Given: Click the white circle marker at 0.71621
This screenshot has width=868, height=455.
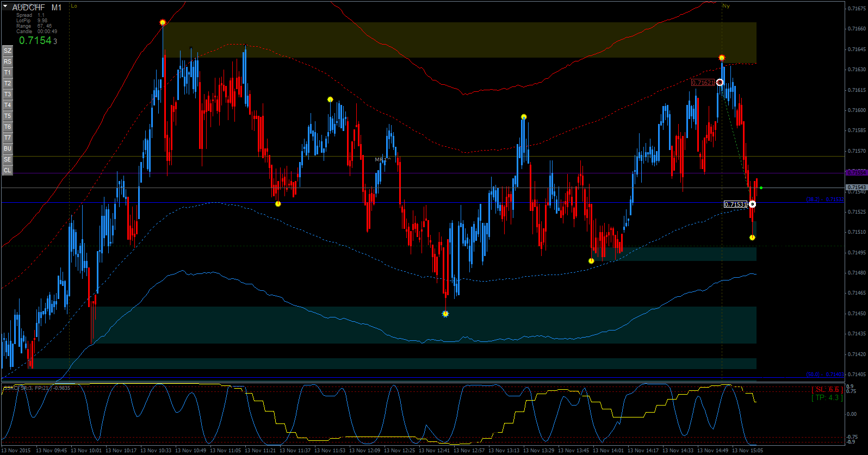Looking at the screenshot, I should click(x=720, y=82).
